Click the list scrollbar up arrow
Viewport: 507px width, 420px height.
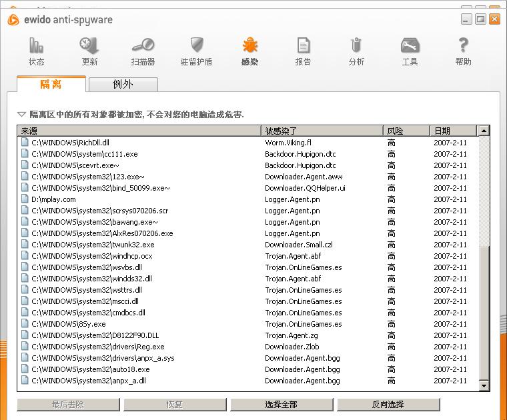(x=484, y=131)
